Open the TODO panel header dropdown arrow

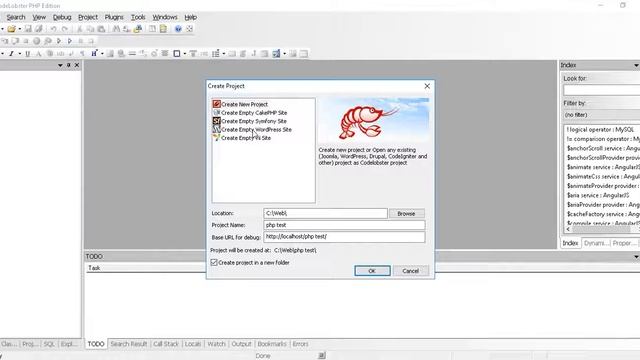(636, 257)
